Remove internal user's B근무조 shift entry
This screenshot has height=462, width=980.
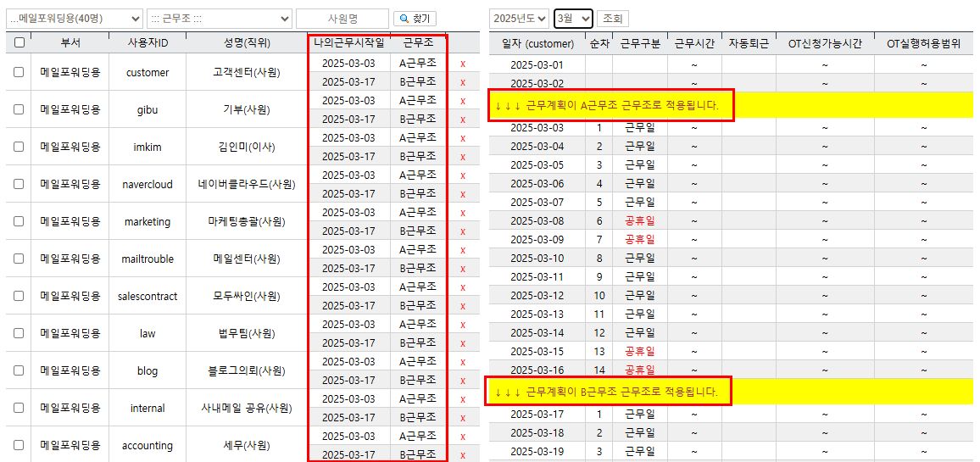(462, 418)
